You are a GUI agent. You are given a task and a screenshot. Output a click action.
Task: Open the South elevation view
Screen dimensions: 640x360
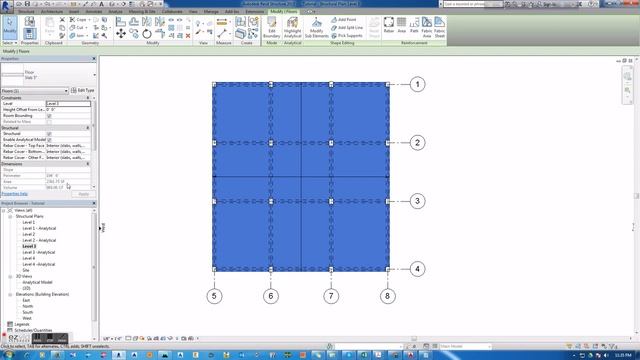(x=27, y=312)
